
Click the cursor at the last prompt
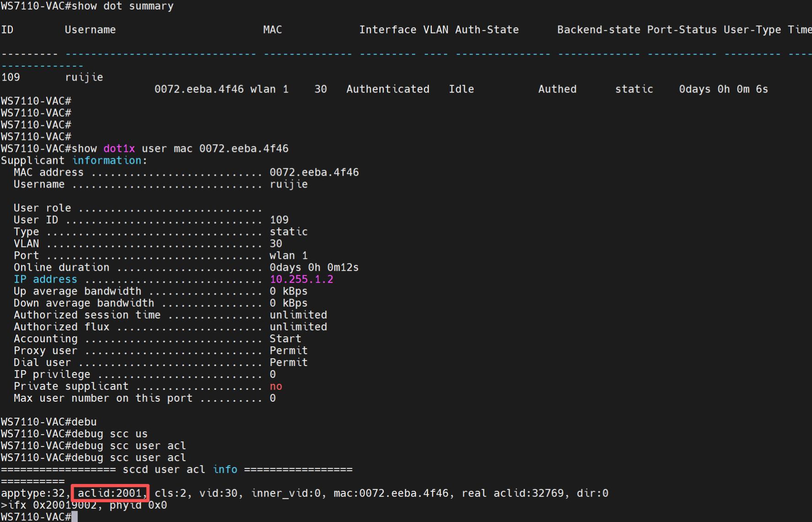[75, 517]
